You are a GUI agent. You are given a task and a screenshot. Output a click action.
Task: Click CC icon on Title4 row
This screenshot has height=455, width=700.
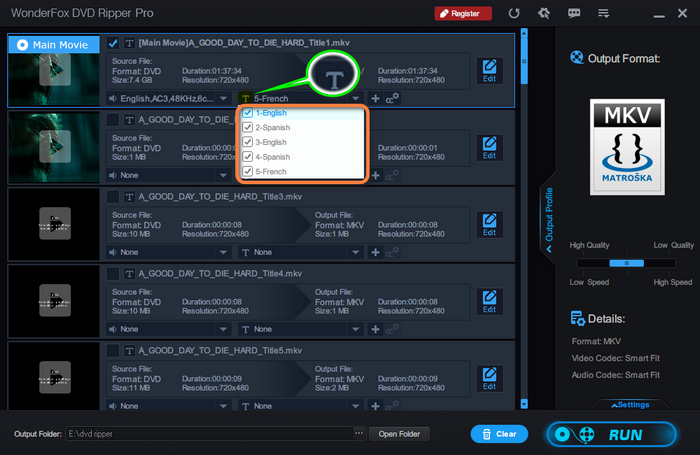392,329
